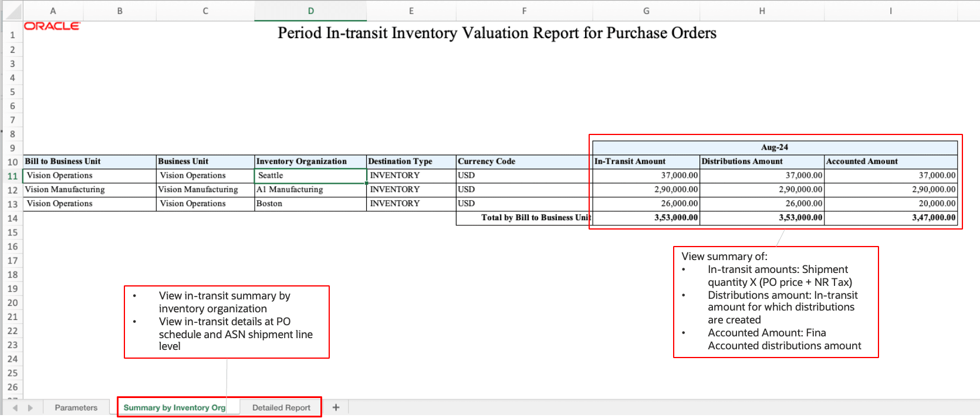Click USD currency code in Boston row

click(524, 204)
